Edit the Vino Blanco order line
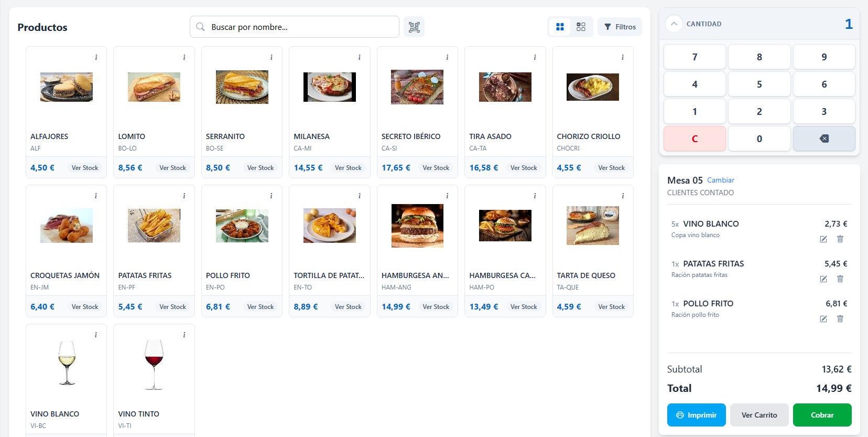 (823, 239)
